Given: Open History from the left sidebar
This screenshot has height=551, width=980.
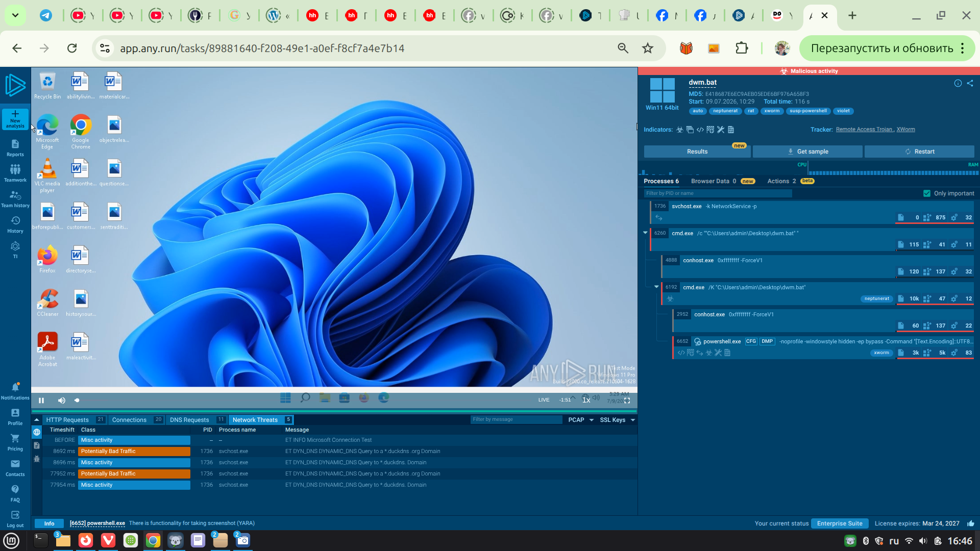Looking at the screenshot, I should [15, 224].
